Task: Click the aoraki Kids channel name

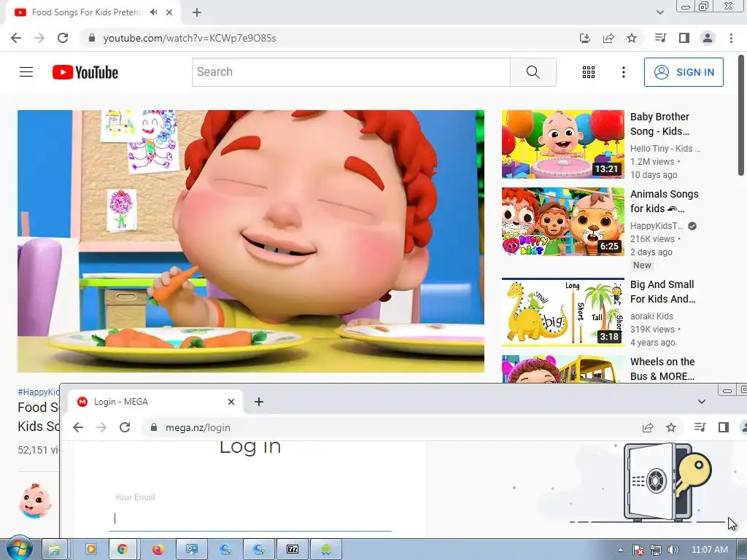Action: point(651,316)
